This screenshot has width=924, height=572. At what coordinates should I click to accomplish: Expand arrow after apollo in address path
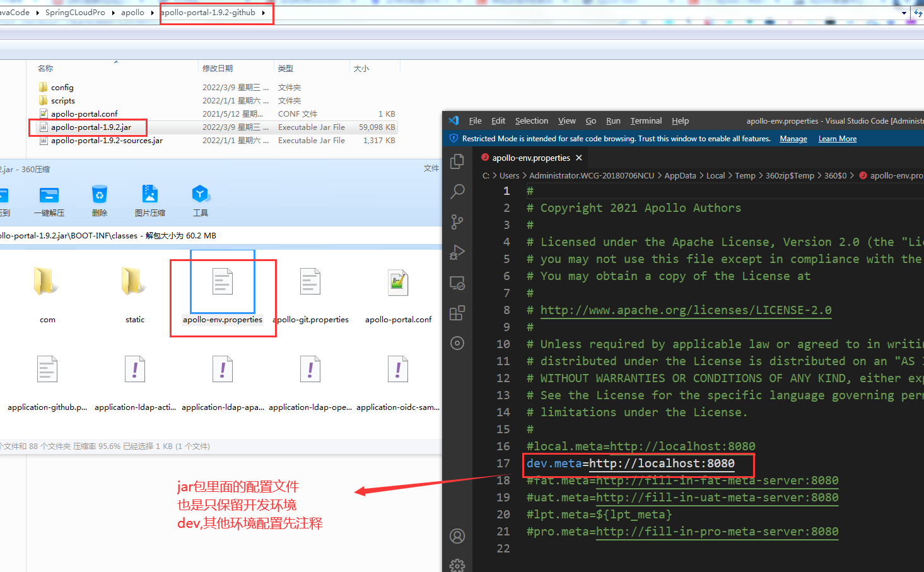[x=152, y=13]
